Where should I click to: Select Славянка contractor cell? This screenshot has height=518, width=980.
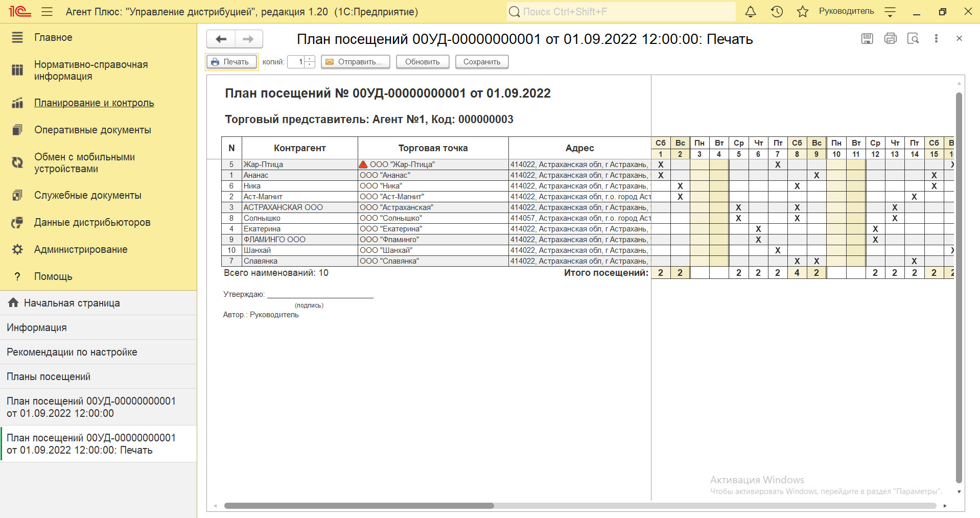click(x=300, y=261)
